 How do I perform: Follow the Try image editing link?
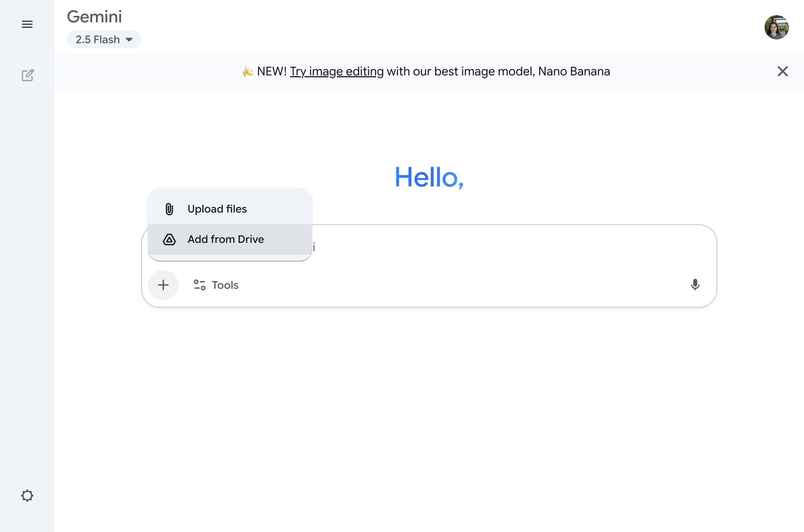click(x=336, y=71)
